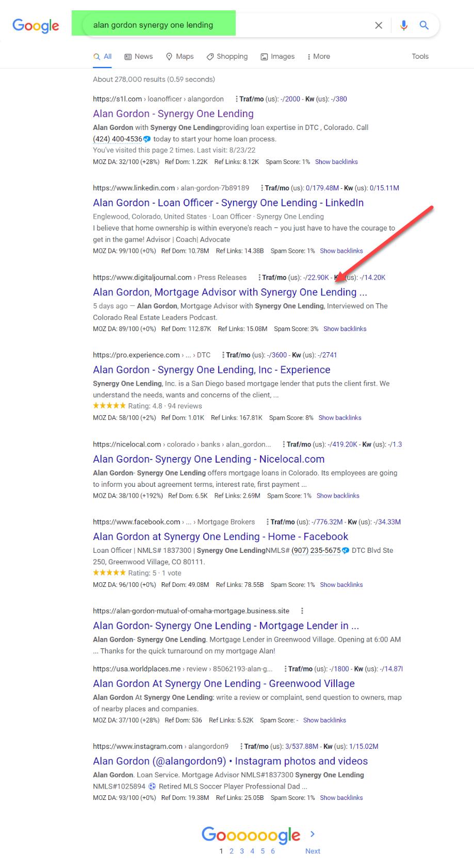Open the Instagram photos and videos result
This screenshot has width=474, height=868.
230,761
